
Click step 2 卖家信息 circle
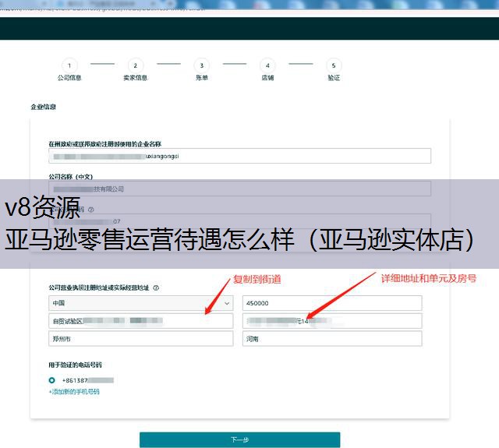pyautogui.click(x=135, y=66)
